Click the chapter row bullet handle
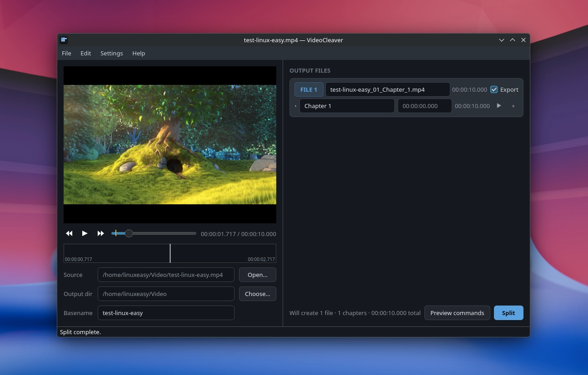This screenshot has height=375, width=588. (295, 106)
